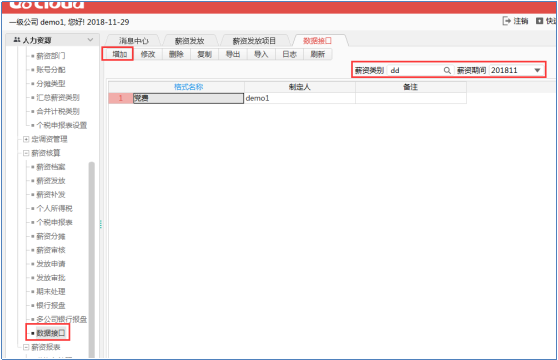Click the 薪资类别 input field
The width and height of the screenshot is (558, 360).
click(415, 70)
